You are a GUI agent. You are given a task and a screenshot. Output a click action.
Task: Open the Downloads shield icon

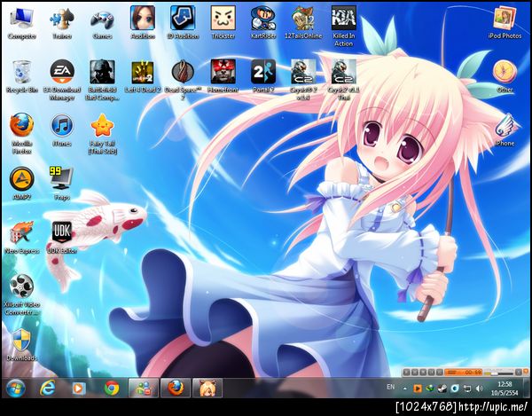pos(21,345)
